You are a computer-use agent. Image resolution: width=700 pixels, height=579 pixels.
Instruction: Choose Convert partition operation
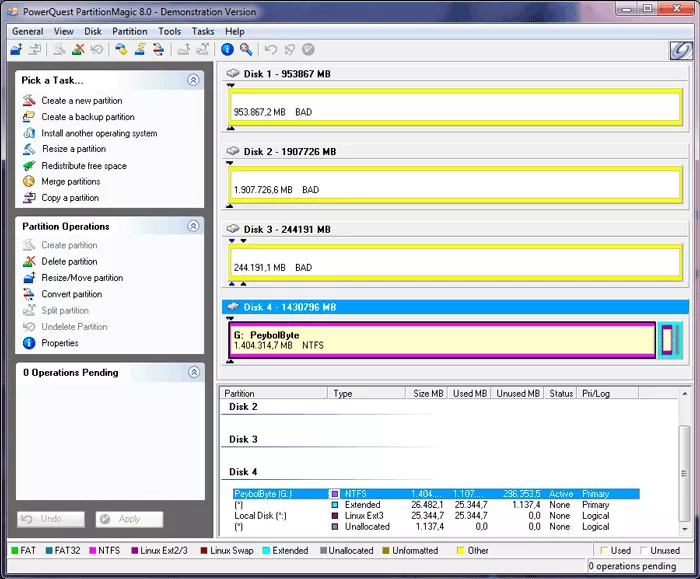(x=71, y=294)
